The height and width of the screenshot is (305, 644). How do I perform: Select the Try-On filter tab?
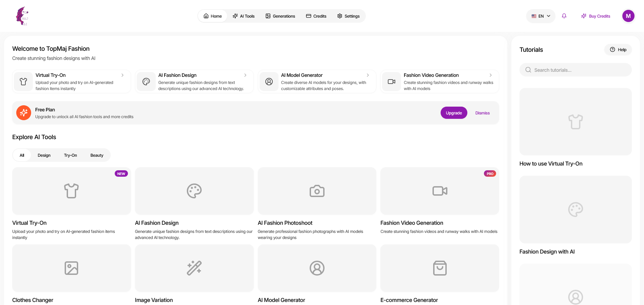pyautogui.click(x=70, y=155)
